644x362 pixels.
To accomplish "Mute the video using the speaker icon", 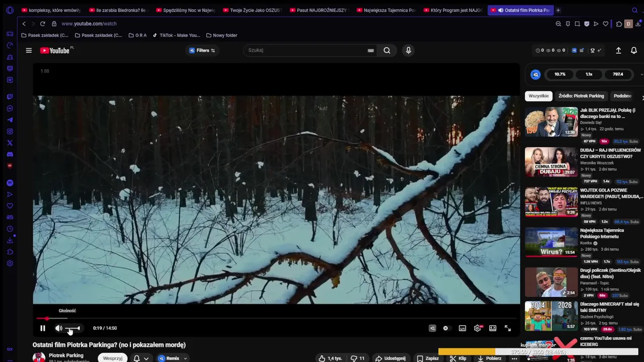I will [x=58, y=328].
